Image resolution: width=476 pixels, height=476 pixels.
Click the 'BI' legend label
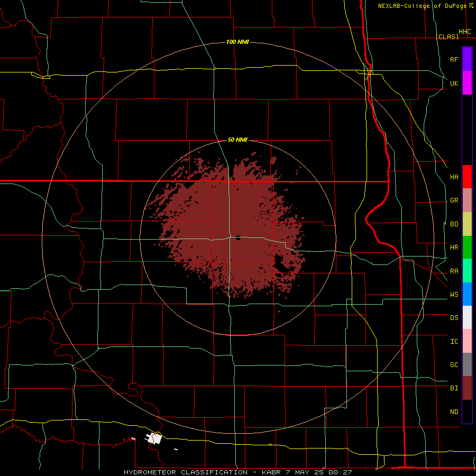coord(454,388)
